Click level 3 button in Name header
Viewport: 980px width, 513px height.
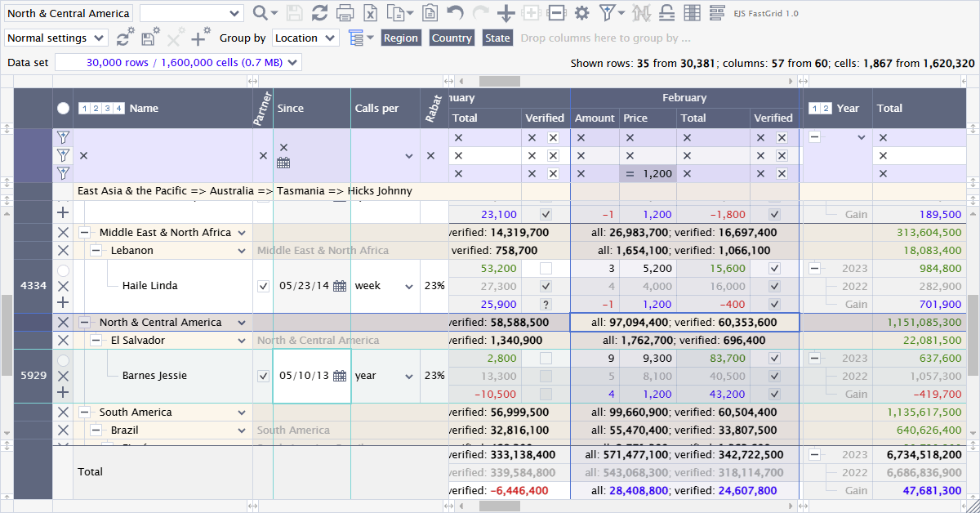click(107, 109)
